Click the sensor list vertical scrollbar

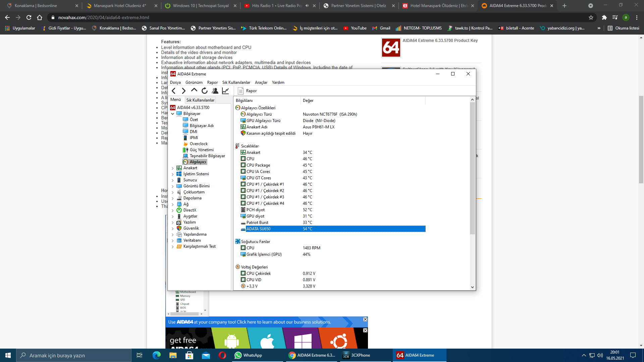472,168
